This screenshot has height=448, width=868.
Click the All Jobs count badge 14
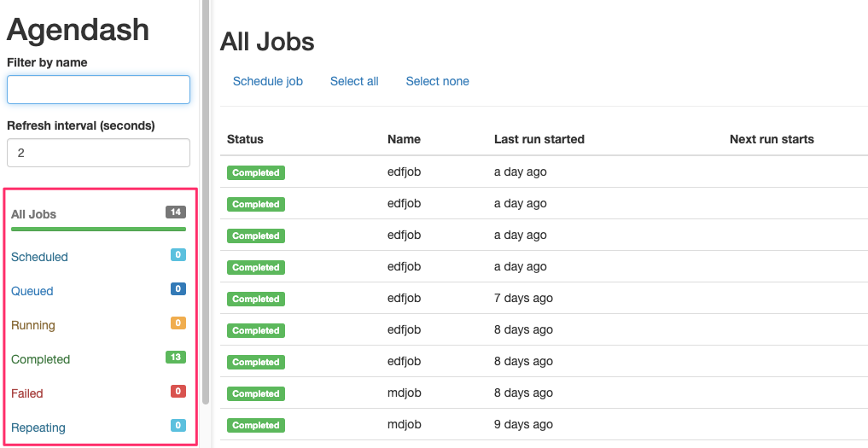pos(176,212)
